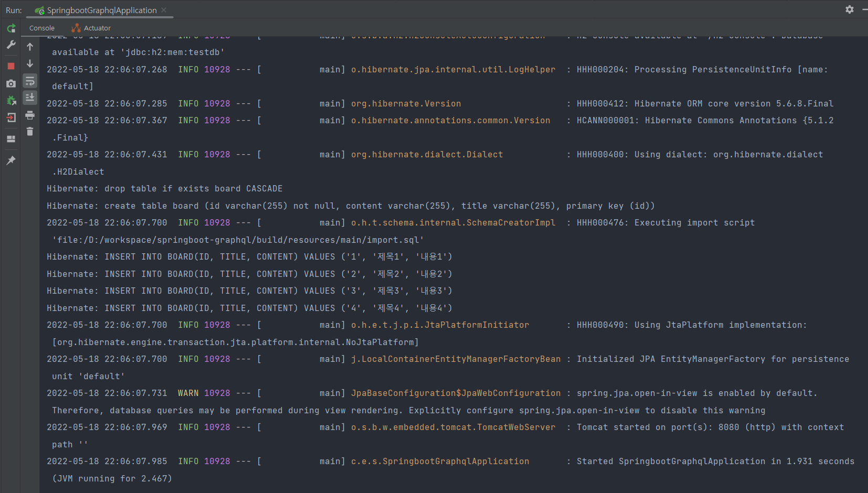Print the console output with printer icon
This screenshot has height=493, width=868.
(30, 115)
